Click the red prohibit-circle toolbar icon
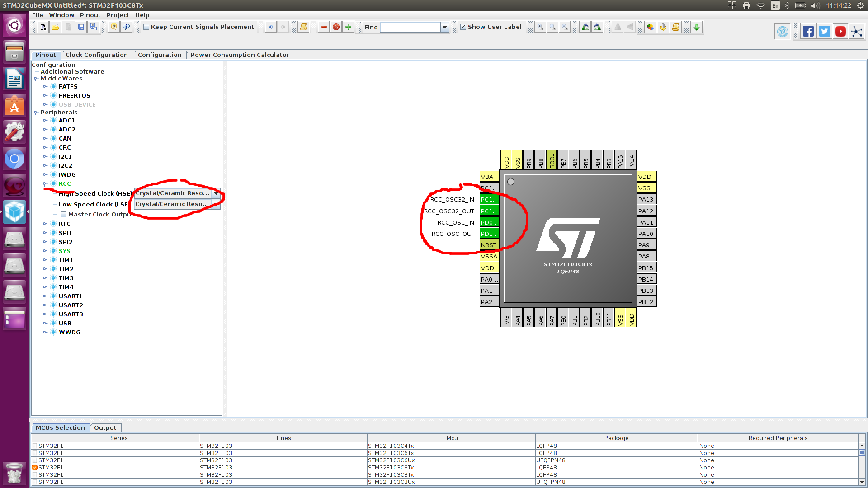Image resolution: width=868 pixels, height=488 pixels. click(336, 27)
